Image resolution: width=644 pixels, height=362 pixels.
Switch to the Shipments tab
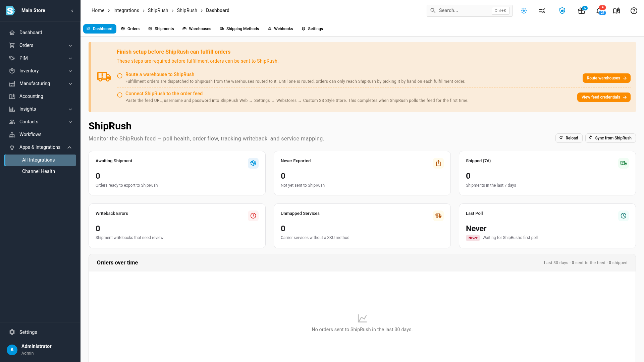[161, 29]
